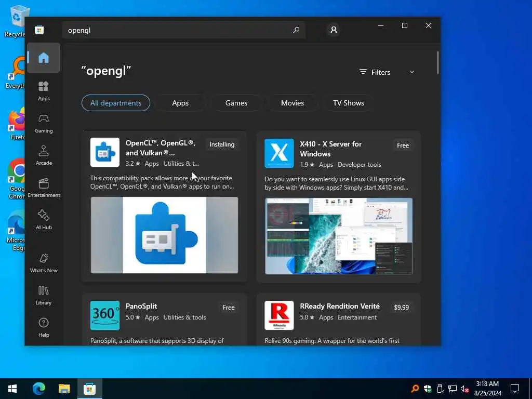Viewport: 532px width, 399px height.
Task: Click Microsoft Store taskbar icon
Action: [89, 389]
